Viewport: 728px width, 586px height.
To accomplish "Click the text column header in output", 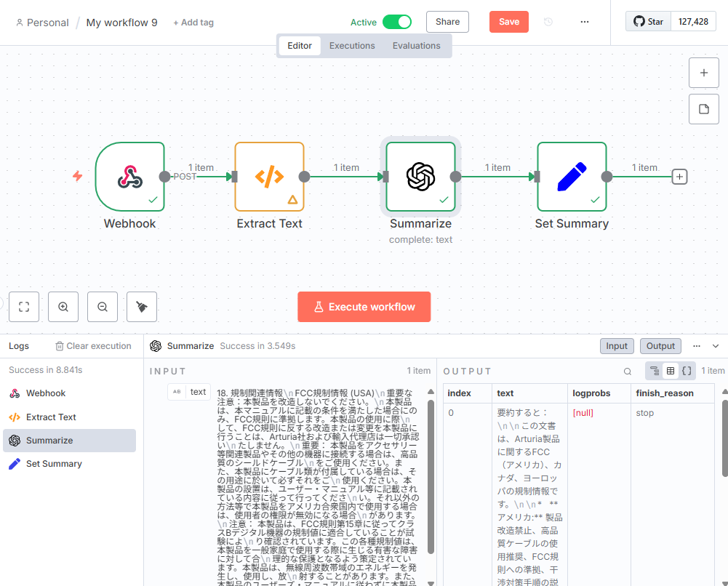I will (x=529, y=393).
